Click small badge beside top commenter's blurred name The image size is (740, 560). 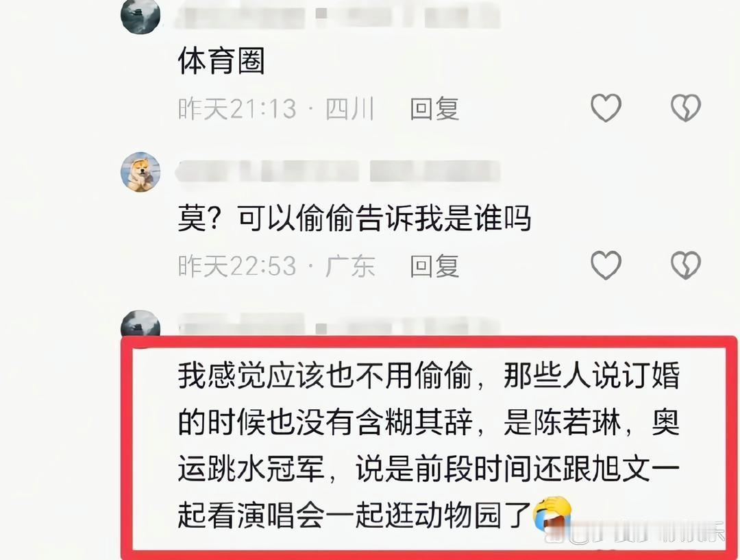pos(321,13)
